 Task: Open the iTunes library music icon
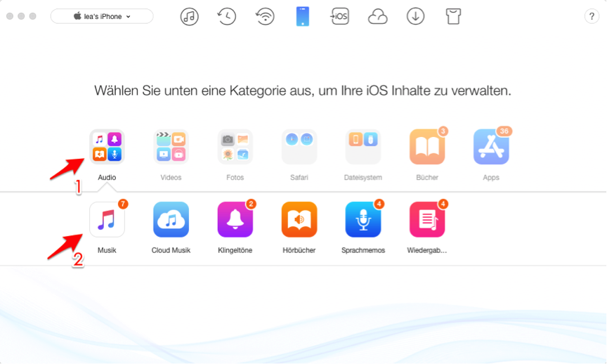click(x=189, y=17)
